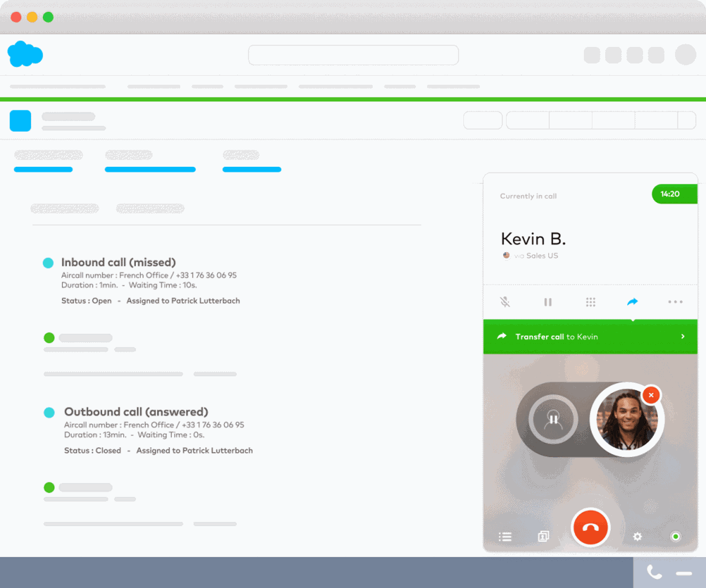The image size is (706, 588).
Task: Open the dial keypad grid
Action: 590,302
